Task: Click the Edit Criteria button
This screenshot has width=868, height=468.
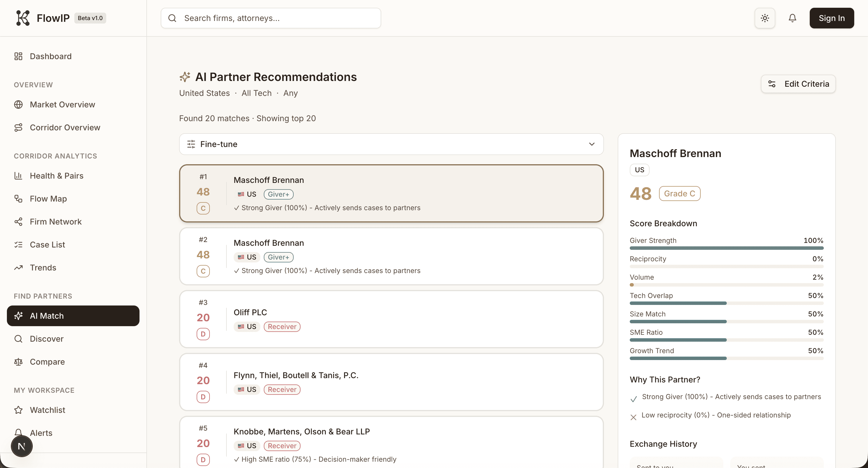Action: coord(798,84)
